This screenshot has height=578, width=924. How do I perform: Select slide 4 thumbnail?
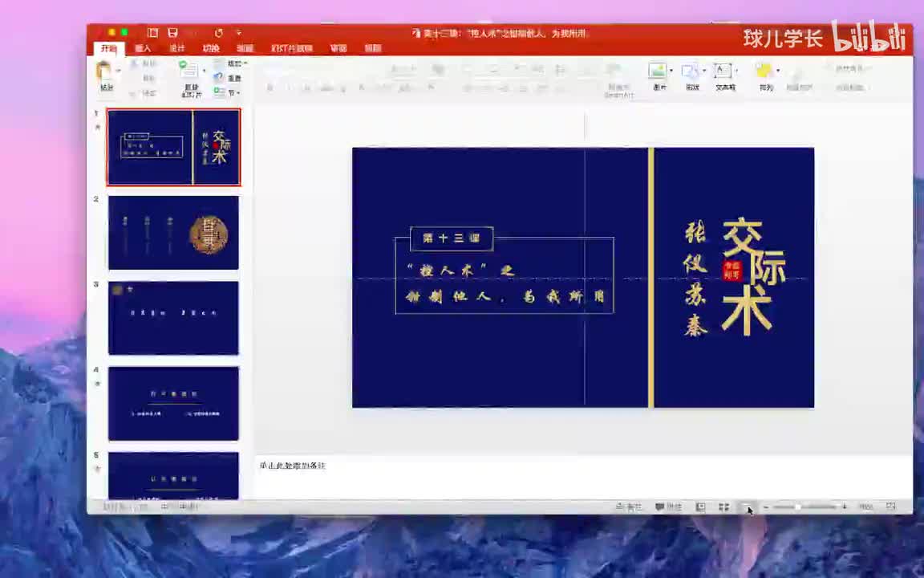[173, 404]
